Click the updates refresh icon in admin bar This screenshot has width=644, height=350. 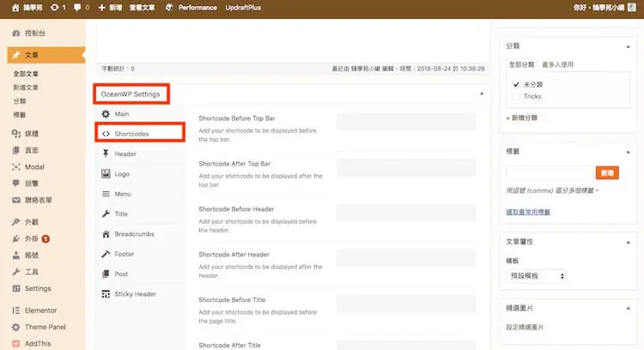coord(54,8)
